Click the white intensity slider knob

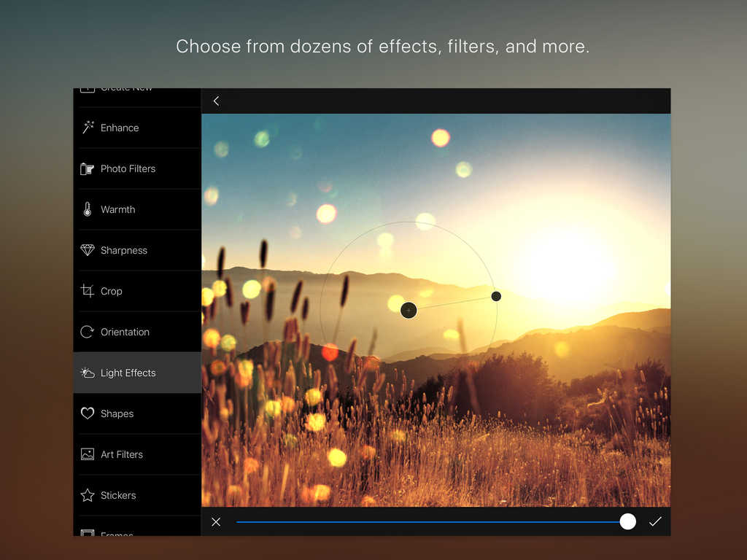tap(627, 521)
